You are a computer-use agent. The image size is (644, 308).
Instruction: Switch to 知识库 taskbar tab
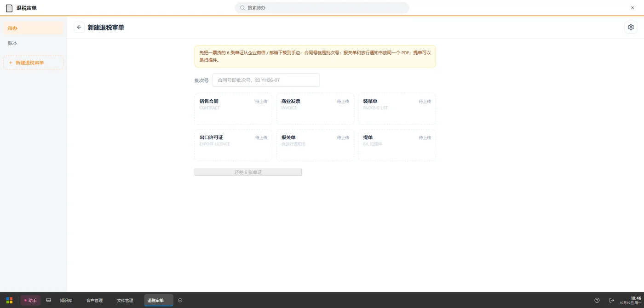[66, 300]
